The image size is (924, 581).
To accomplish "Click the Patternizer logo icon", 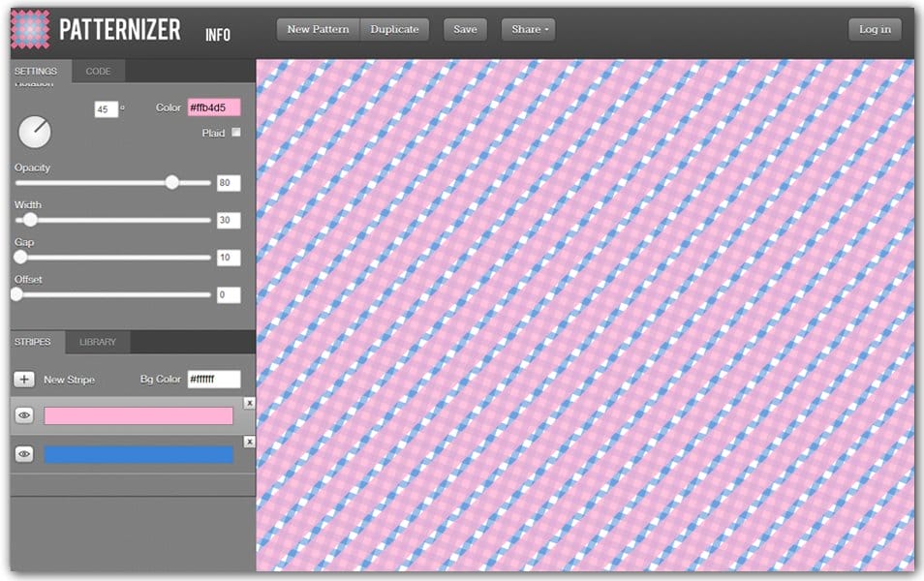I will (x=31, y=29).
